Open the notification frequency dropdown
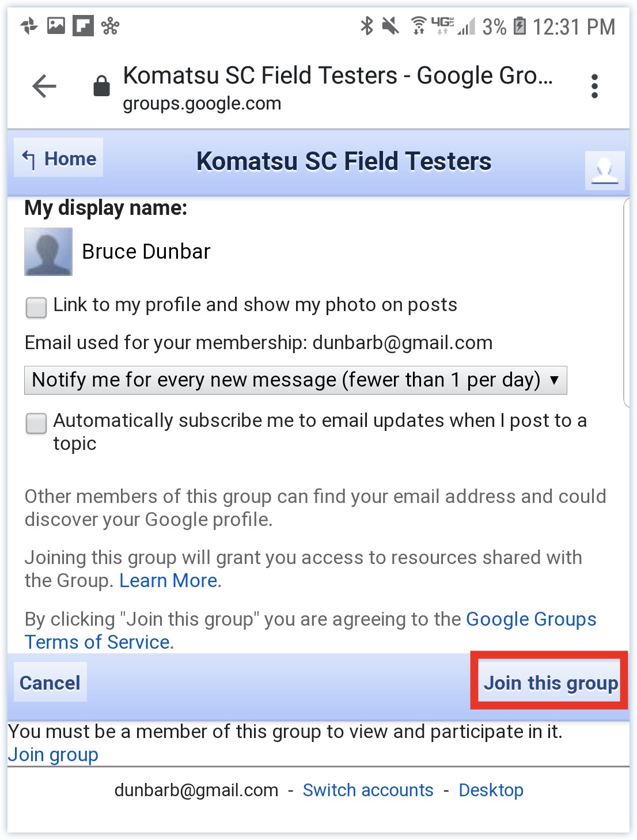Screen dimensions: 637x840 click(x=295, y=380)
